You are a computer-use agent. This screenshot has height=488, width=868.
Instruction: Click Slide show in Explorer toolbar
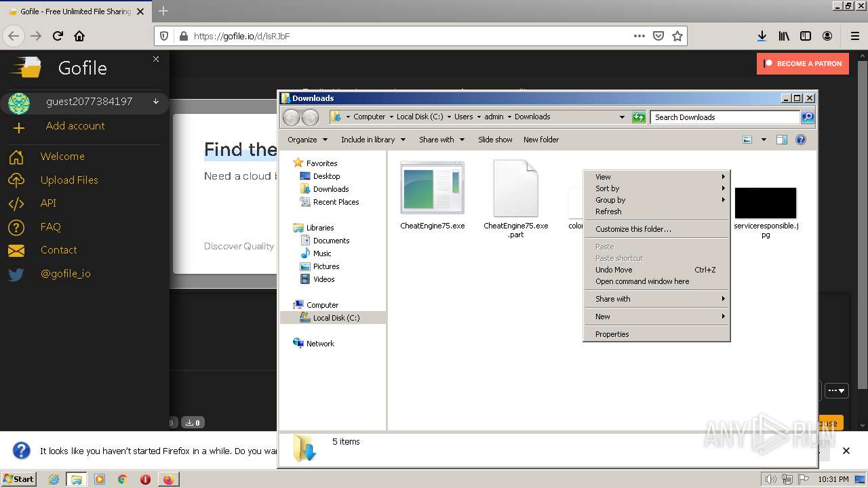pos(495,140)
